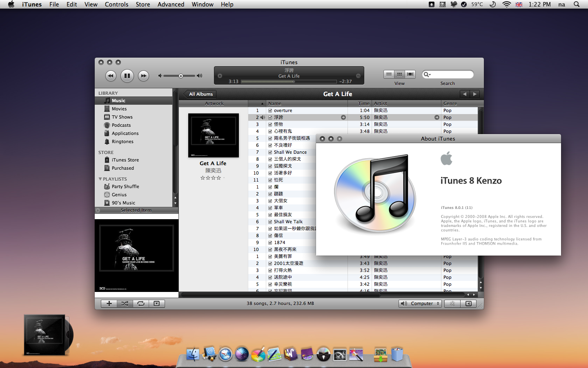Viewport: 588px width, 368px height.
Task: Skip back to the previous track
Action: (x=111, y=76)
